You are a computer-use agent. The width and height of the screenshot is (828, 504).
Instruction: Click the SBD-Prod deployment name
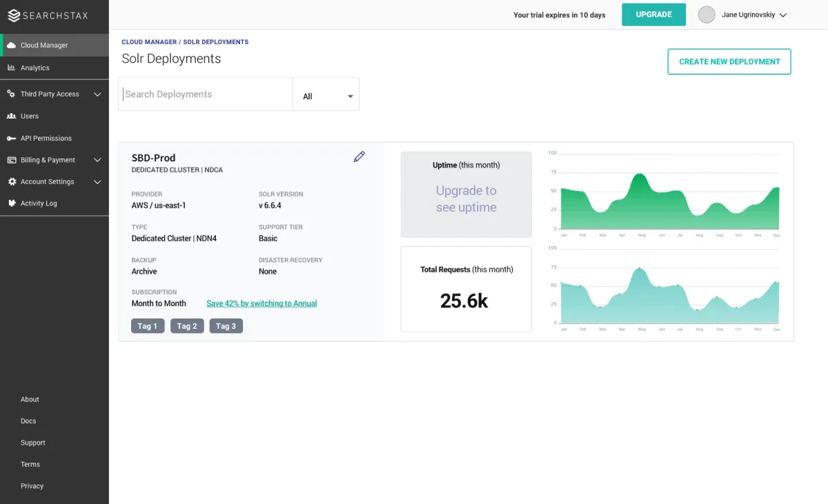[x=154, y=158]
